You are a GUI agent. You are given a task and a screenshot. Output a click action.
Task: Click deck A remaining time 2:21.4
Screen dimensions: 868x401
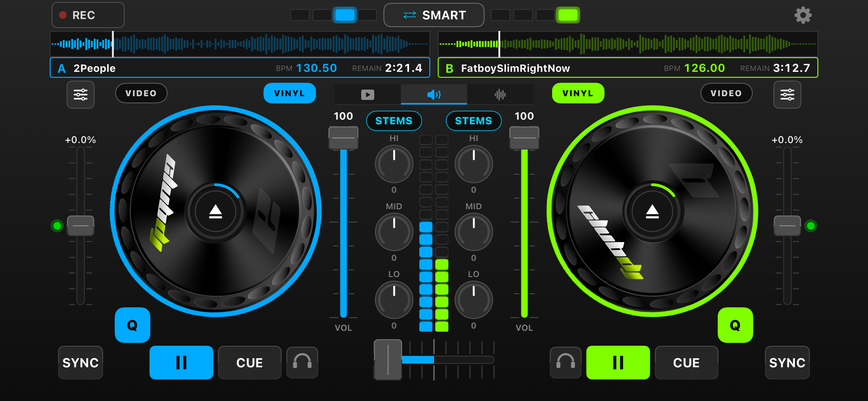403,68
